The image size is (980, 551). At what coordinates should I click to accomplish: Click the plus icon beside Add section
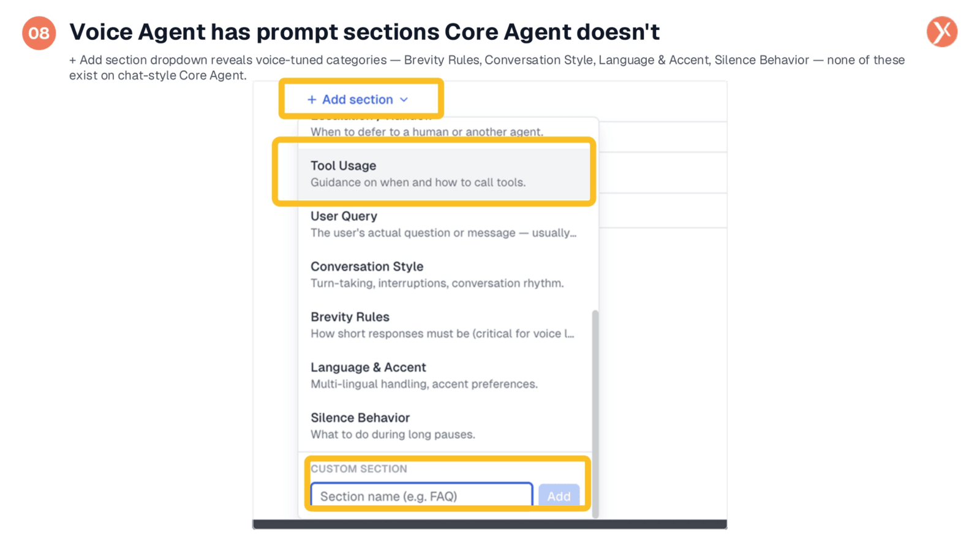(x=312, y=99)
